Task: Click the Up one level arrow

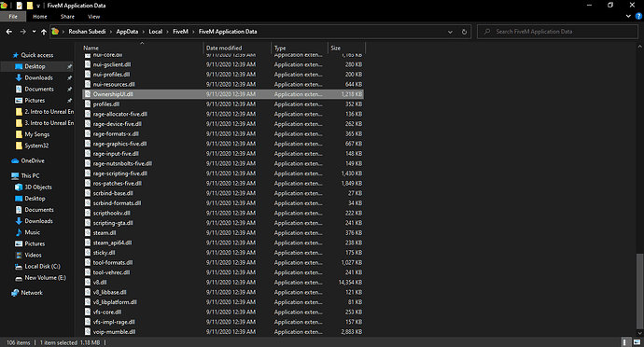Action: coord(44,32)
